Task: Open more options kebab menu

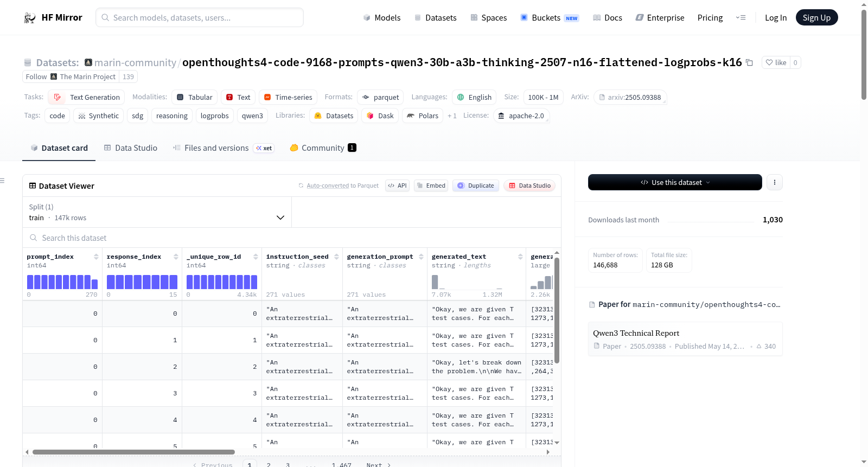Action: tap(775, 182)
